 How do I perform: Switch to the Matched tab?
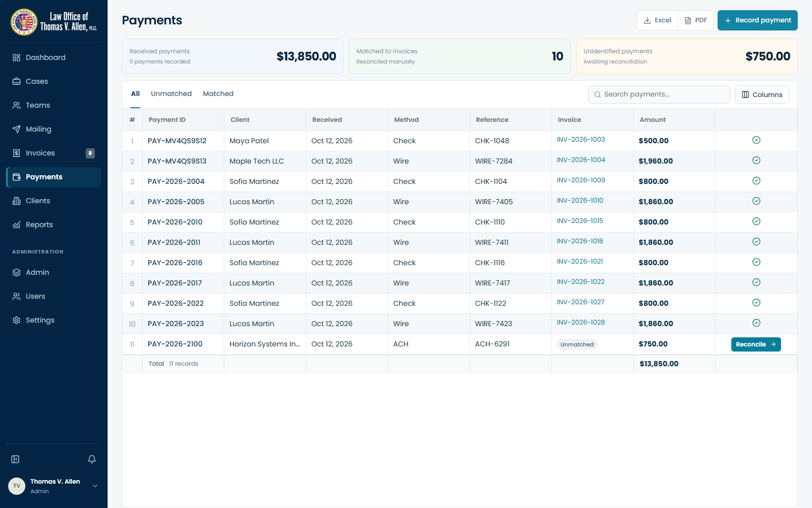218,94
